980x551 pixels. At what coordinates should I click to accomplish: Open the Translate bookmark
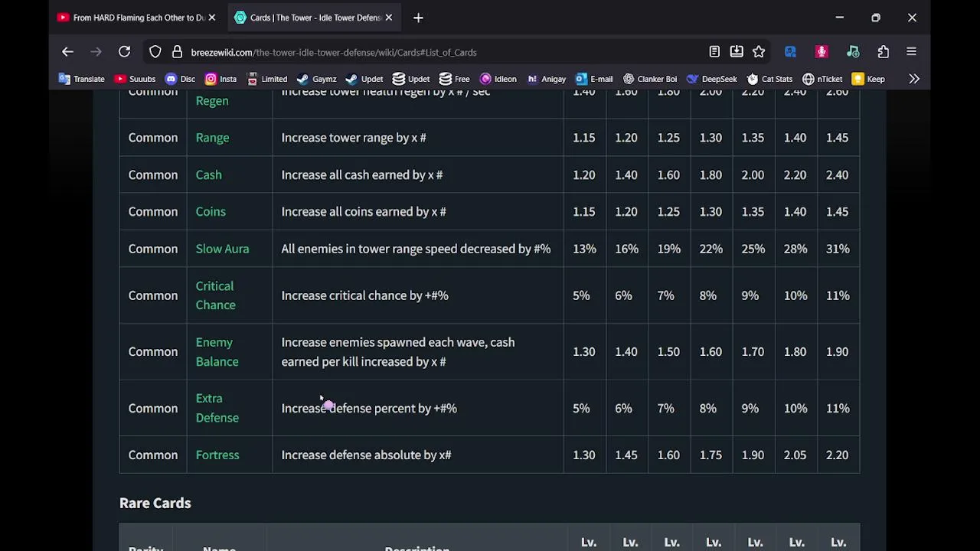coord(81,79)
